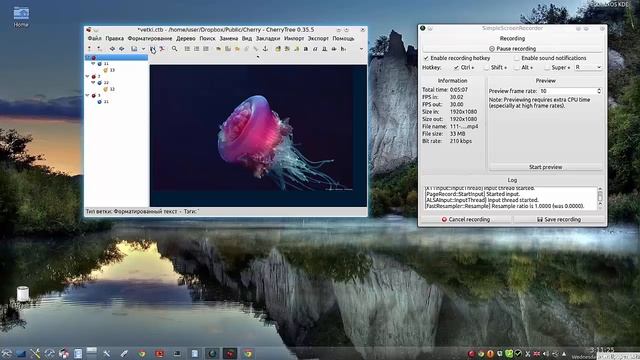The width and height of the screenshot is (640, 360).
Task: Check the Alt + hotkey modifier
Action: (517, 68)
